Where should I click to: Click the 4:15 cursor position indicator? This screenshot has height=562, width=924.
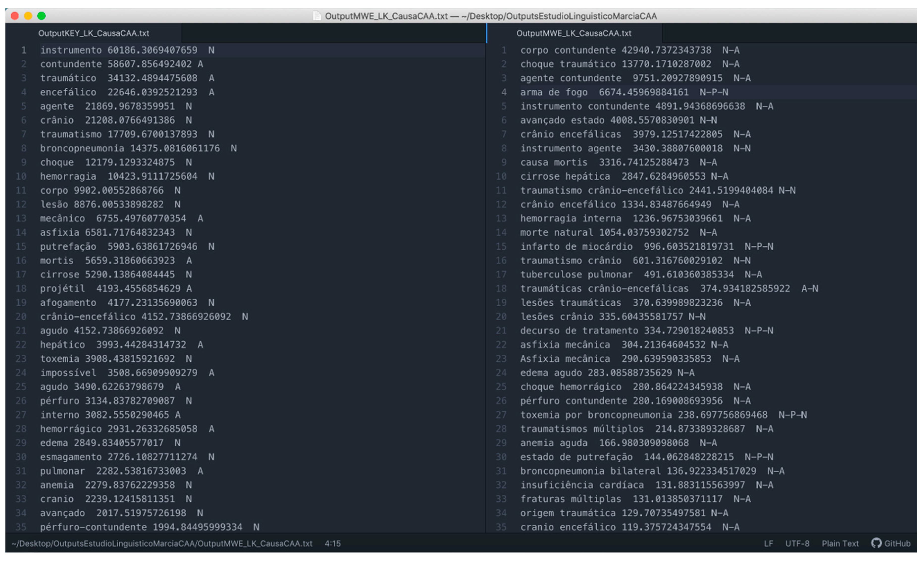(333, 544)
